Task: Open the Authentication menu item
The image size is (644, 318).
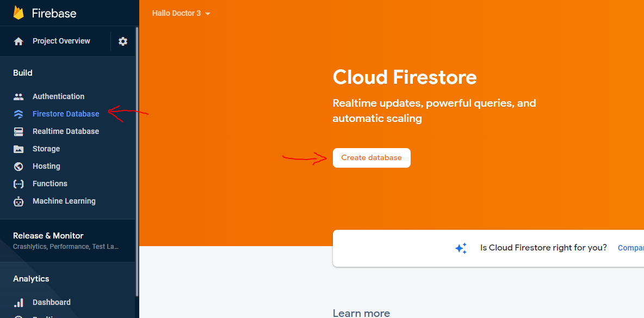Action: [58, 96]
